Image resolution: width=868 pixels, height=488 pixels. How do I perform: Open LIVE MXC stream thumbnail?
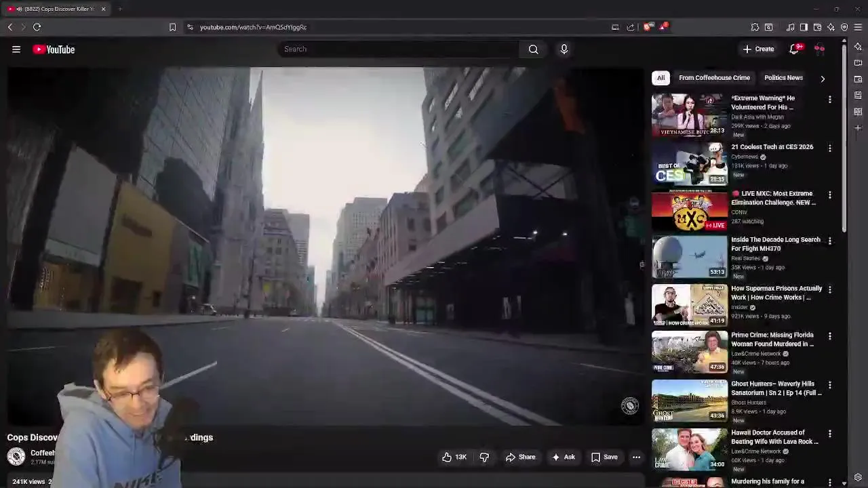point(690,210)
